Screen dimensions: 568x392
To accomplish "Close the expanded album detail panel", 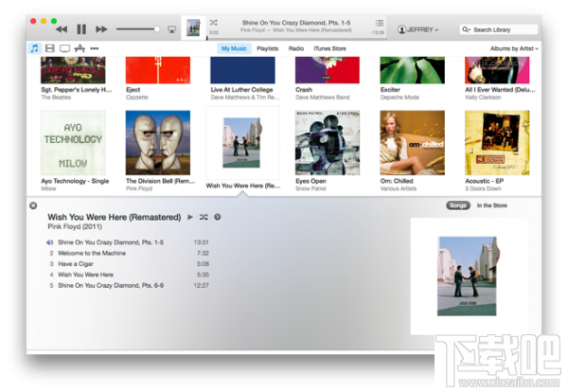I will (33, 205).
